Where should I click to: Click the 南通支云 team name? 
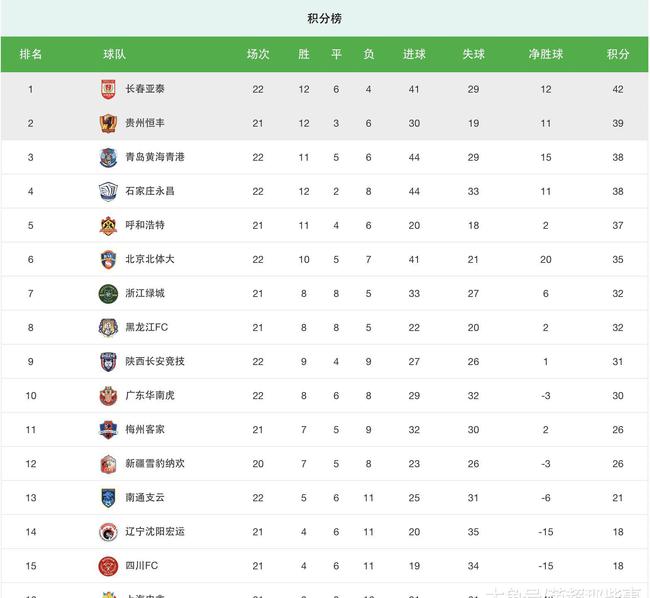click(x=145, y=497)
